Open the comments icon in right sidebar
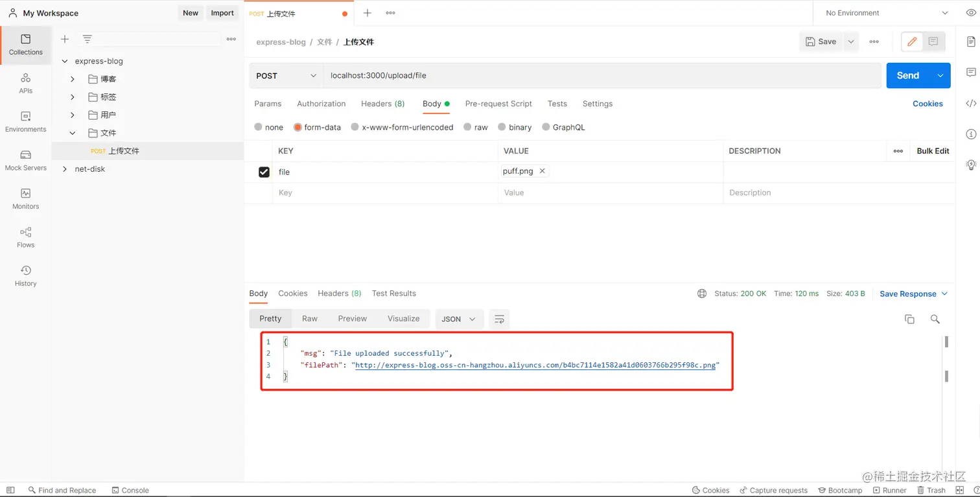The height and width of the screenshot is (497, 980). [x=971, y=72]
